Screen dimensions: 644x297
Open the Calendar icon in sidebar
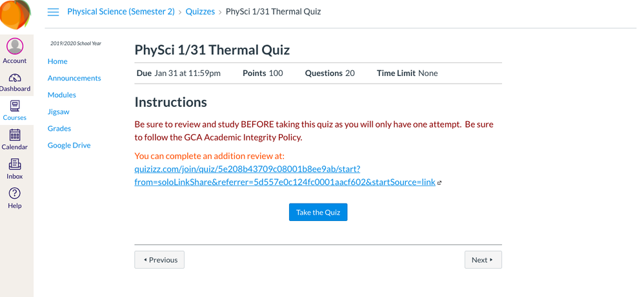coord(15,135)
